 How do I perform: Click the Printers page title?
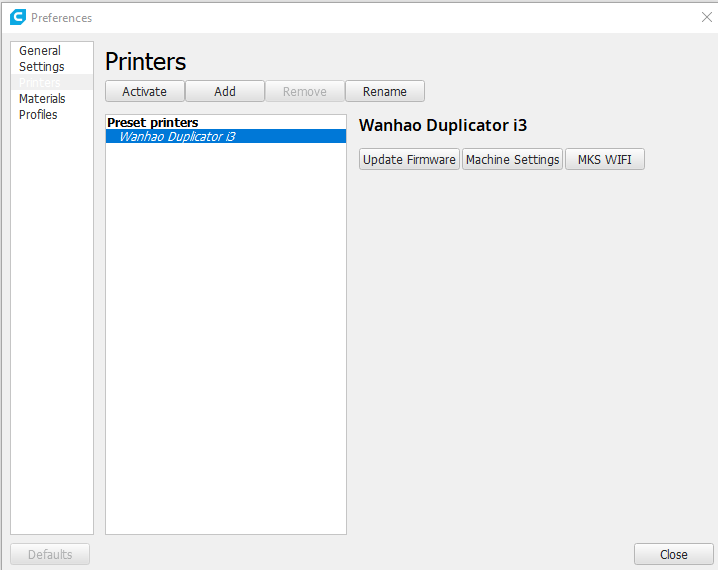(x=146, y=61)
